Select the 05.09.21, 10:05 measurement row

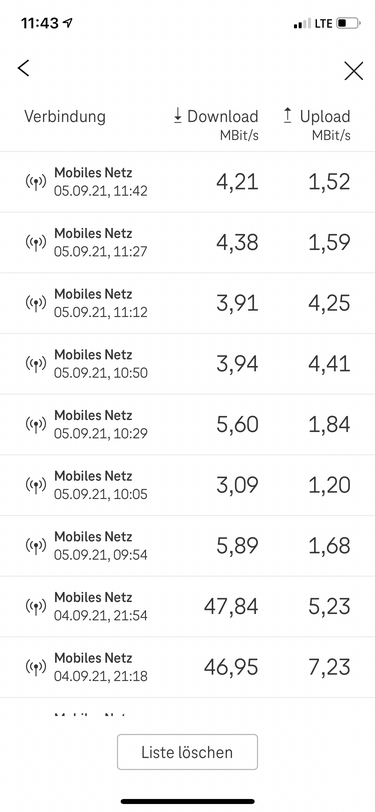(x=188, y=485)
